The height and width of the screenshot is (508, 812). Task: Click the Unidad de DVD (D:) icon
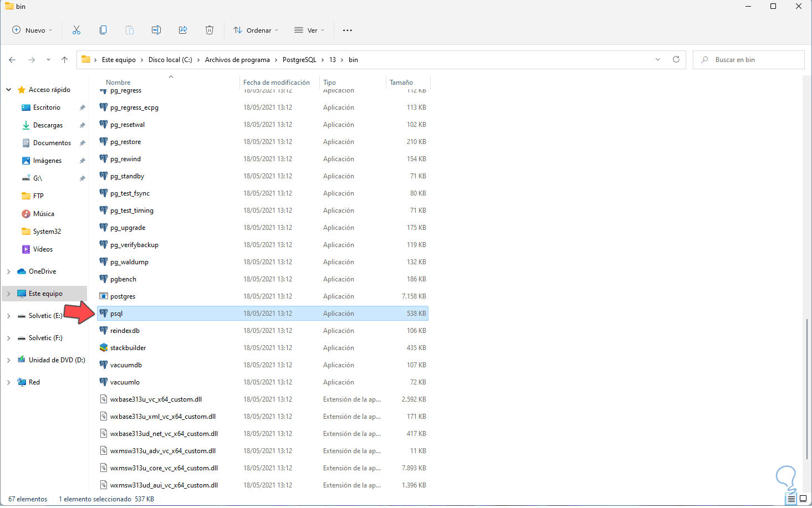[22, 360]
